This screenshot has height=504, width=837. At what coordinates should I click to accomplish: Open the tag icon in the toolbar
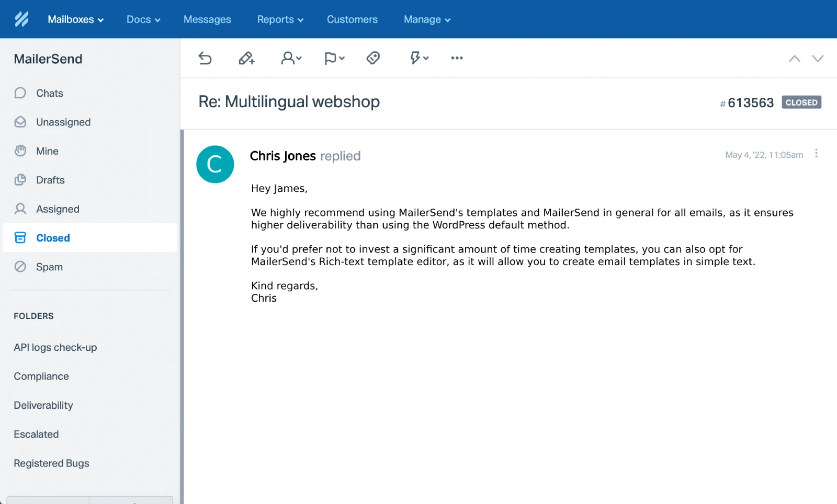373,58
